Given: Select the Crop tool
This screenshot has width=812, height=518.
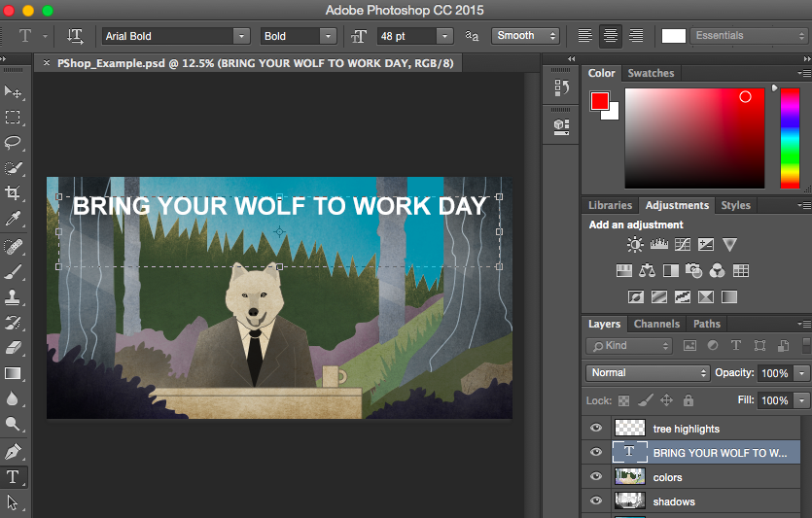Looking at the screenshot, I should [x=14, y=193].
